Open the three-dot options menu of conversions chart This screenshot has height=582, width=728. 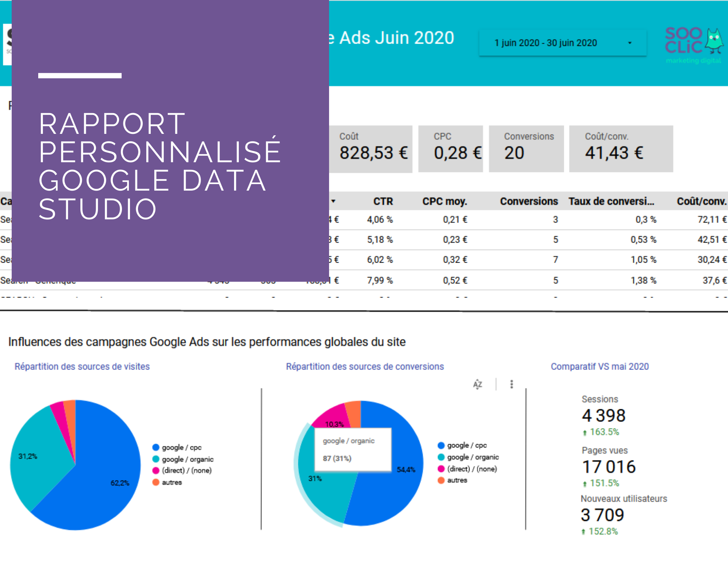(511, 384)
